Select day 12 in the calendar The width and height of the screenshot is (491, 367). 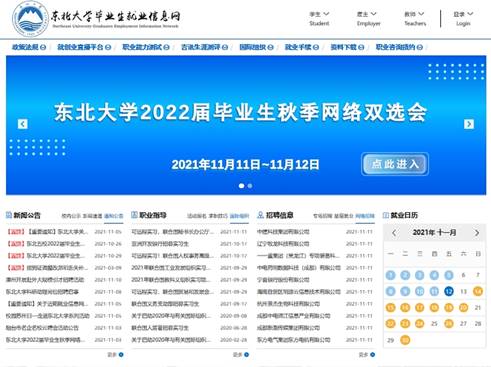(449, 291)
